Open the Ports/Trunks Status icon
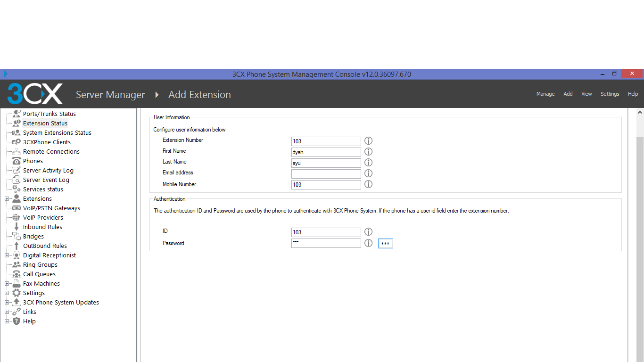Viewport: 644px width, 362px height. click(17, 114)
